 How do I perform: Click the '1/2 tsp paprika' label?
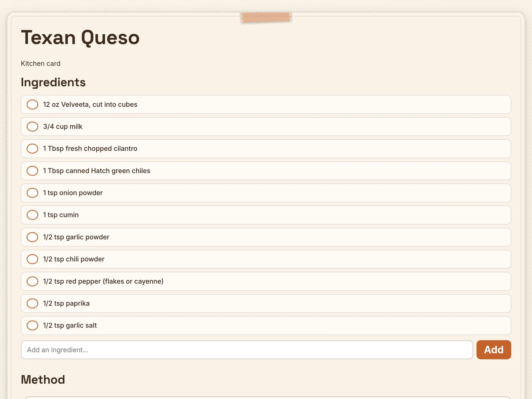click(66, 303)
